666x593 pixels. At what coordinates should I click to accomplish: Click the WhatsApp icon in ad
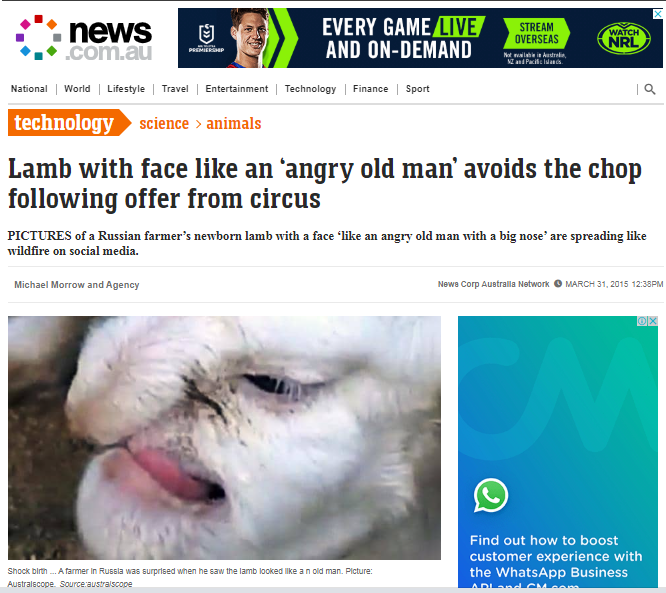click(491, 495)
